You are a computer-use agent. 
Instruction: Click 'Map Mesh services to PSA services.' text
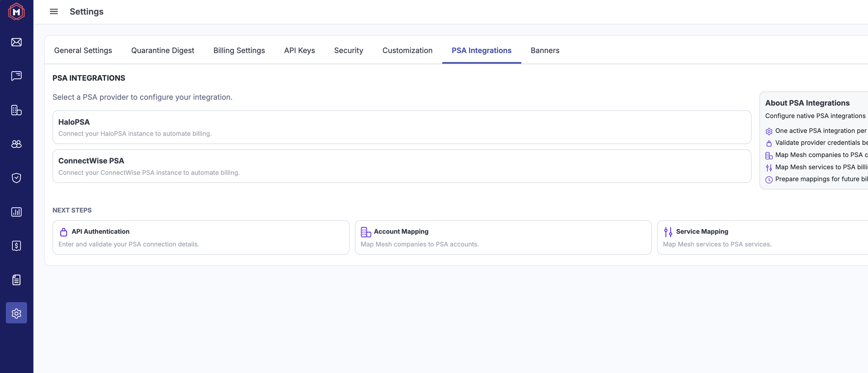pyautogui.click(x=717, y=244)
